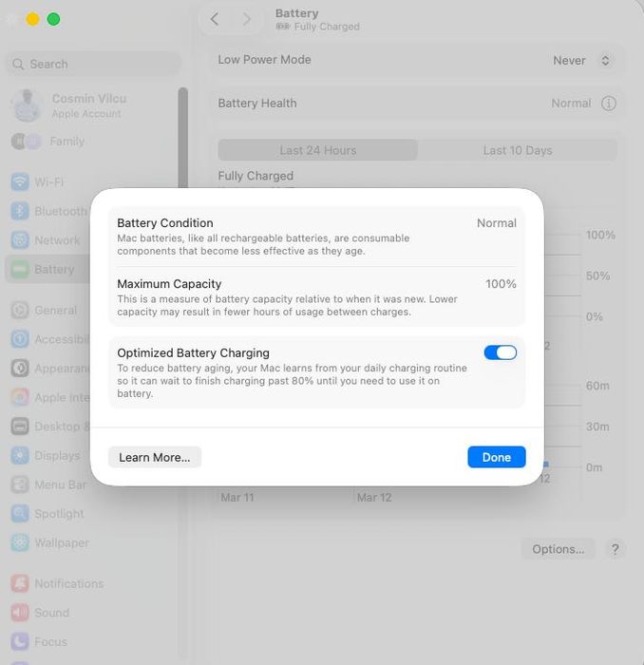The image size is (644, 665).
Task: Go forward with the forward chevron
Action: pos(246,19)
